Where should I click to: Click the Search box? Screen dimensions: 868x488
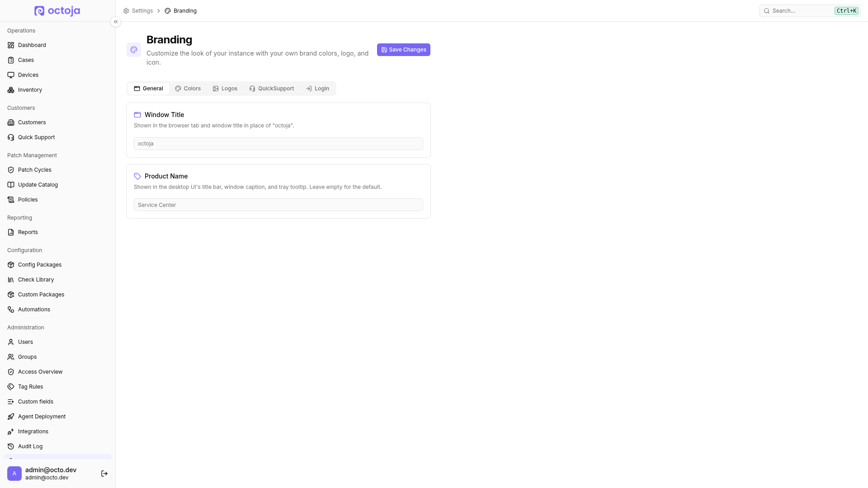click(x=810, y=11)
